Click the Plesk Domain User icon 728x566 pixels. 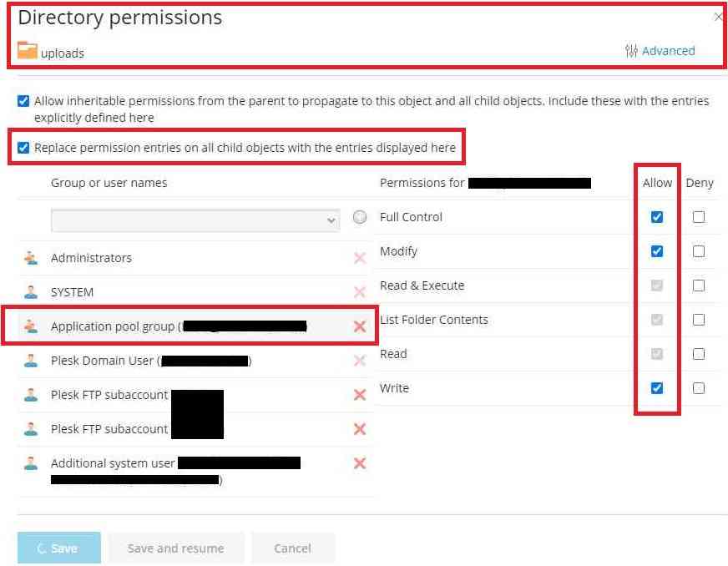31,361
